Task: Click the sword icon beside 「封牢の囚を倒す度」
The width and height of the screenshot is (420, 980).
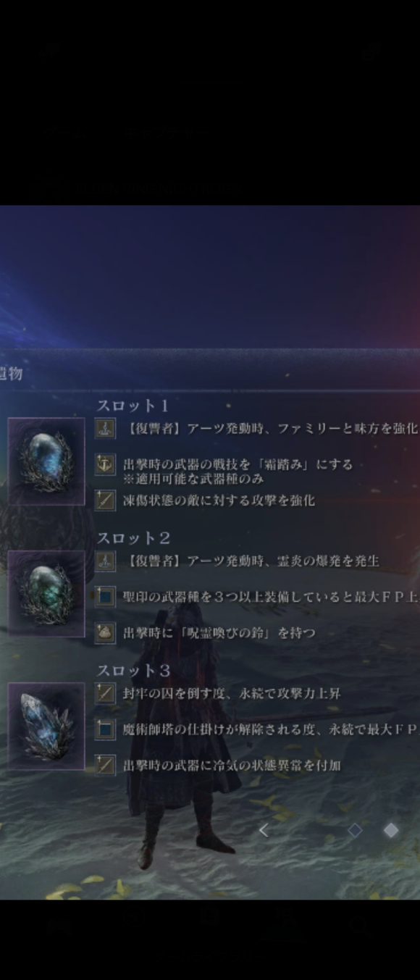Action: (x=105, y=694)
